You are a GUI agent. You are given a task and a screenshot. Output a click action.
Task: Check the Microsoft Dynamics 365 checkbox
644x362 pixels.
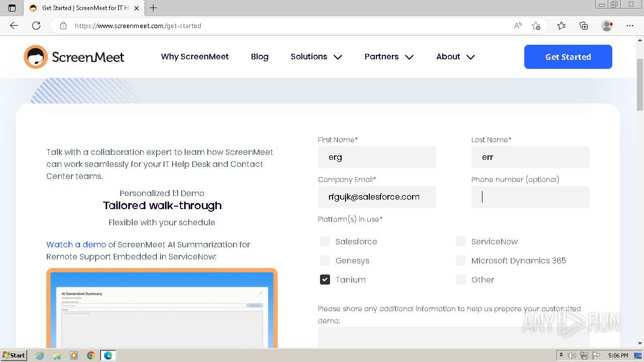pyautogui.click(x=461, y=260)
